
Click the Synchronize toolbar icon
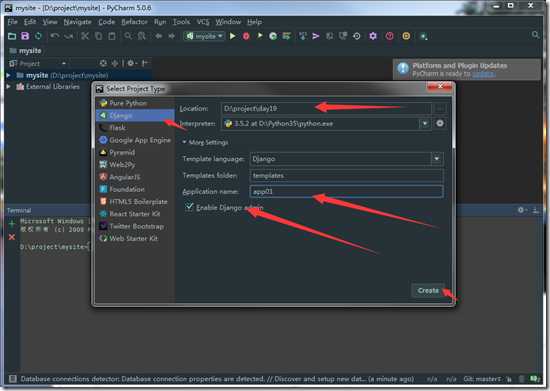(38, 36)
